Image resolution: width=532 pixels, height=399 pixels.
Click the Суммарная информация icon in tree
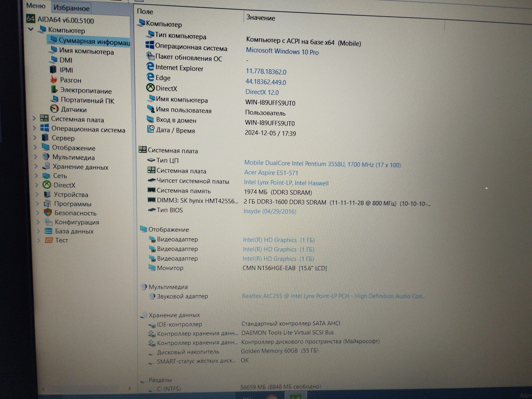[x=53, y=40]
